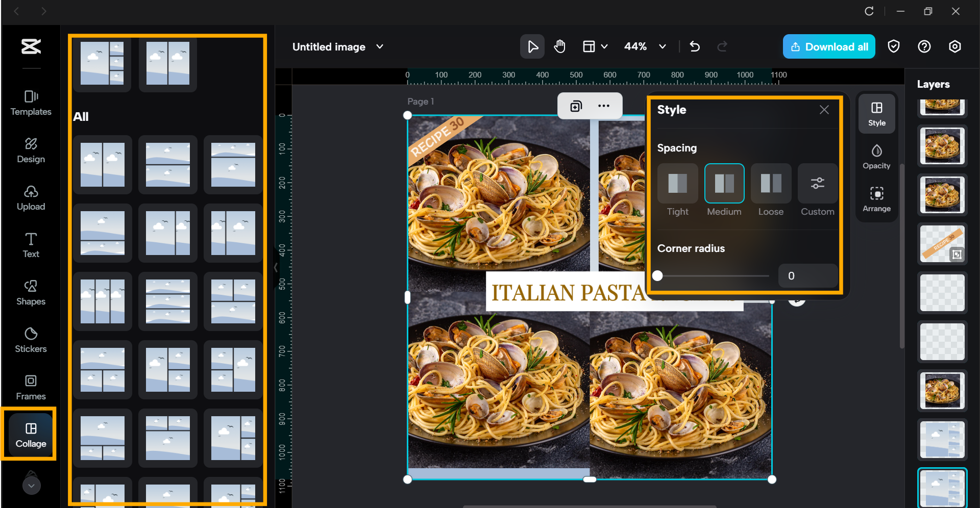Open the 44% zoom level dropdown

pyautogui.click(x=662, y=46)
